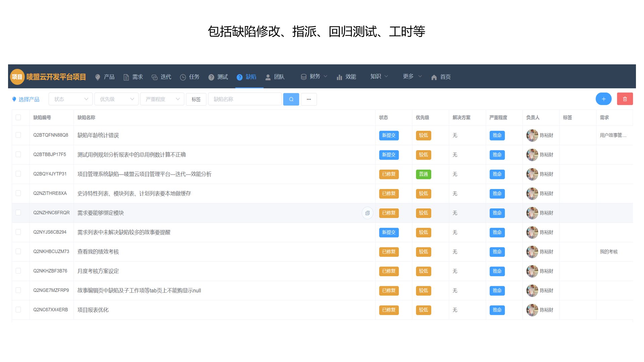644x362 pixels.
Task: Open the 更多 menu in navbar
Action: [x=412, y=76]
